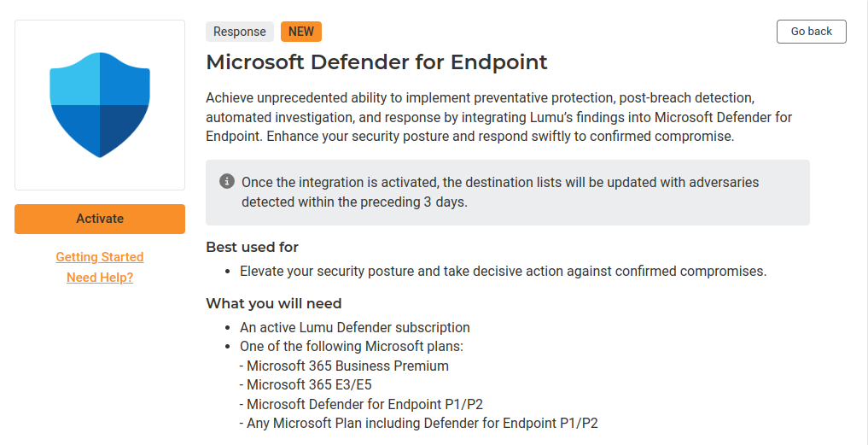868x445 pixels.
Task: Click the Microsoft Defender shield logo
Action: (100, 104)
